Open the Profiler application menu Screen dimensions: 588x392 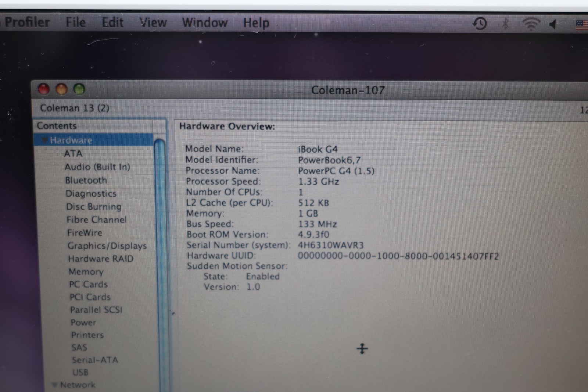[x=27, y=22]
